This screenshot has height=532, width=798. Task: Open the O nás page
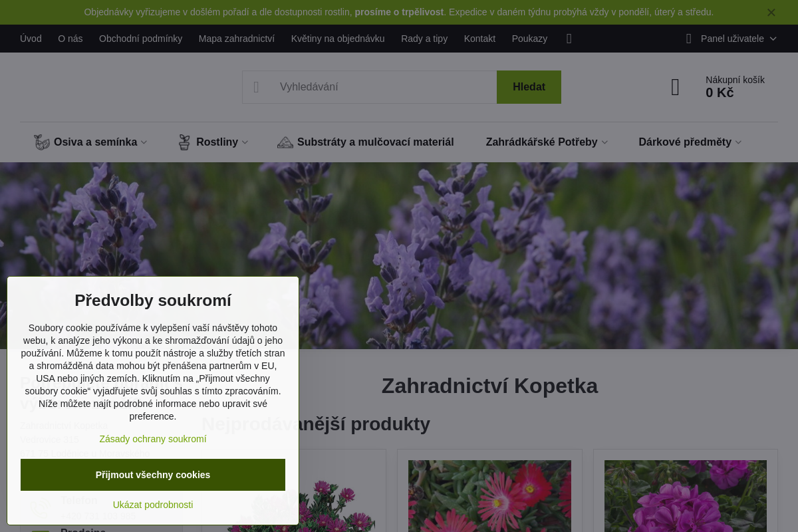pos(70,39)
